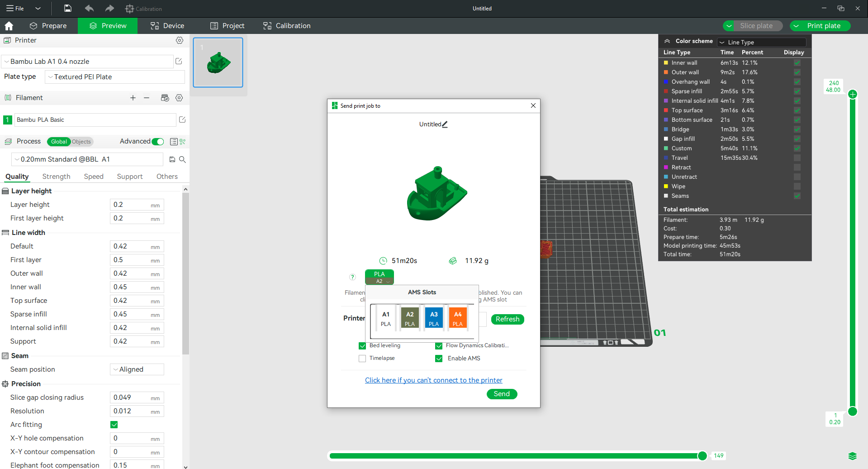Remove a filament with the minus icon

point(147,98)
